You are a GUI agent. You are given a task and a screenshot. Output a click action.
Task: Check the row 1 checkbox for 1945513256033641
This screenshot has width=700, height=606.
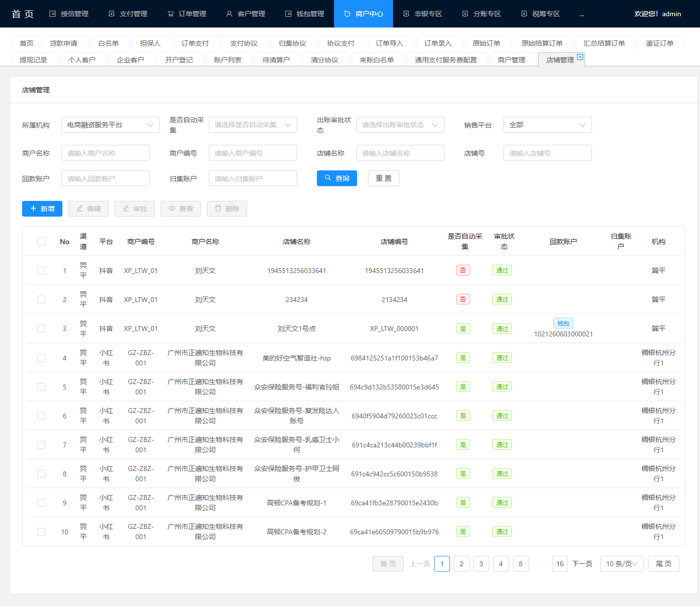click(41, 271)
